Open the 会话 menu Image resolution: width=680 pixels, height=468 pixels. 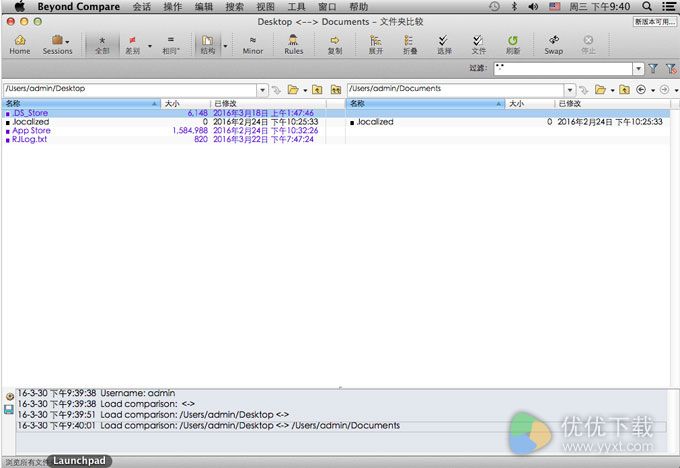point(142,7)
